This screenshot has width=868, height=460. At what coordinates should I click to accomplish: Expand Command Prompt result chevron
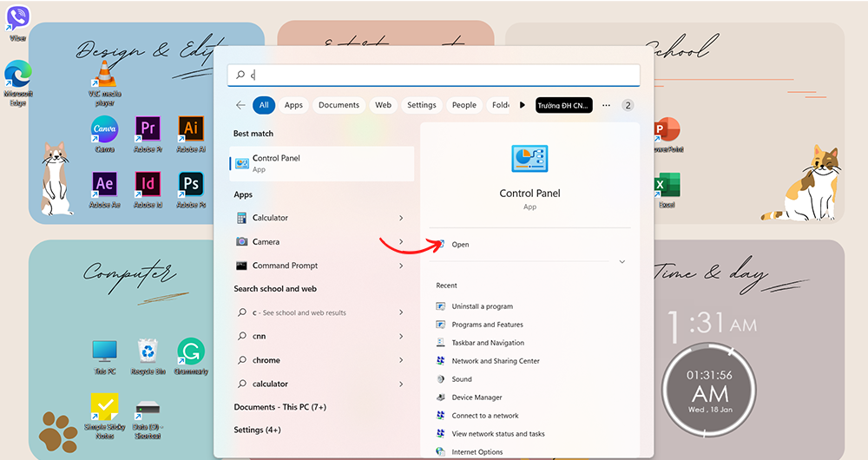(401, 266)
